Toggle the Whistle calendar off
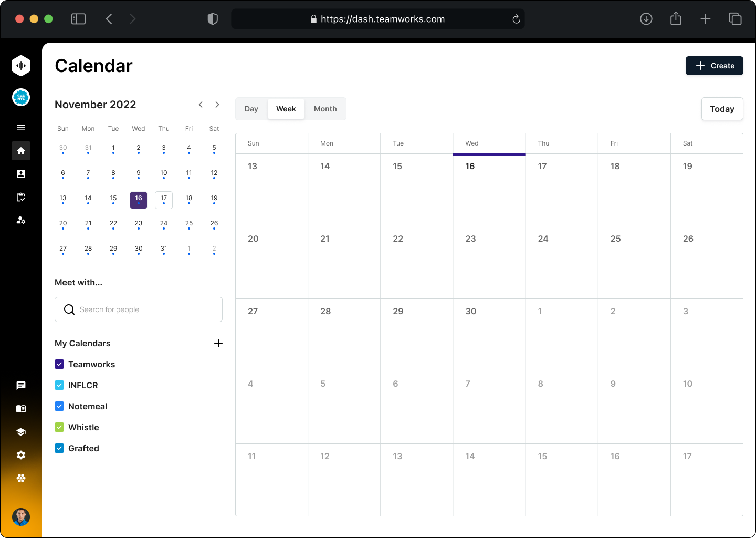756x538 pixels. pyautogui.click(x=59, y=427)
